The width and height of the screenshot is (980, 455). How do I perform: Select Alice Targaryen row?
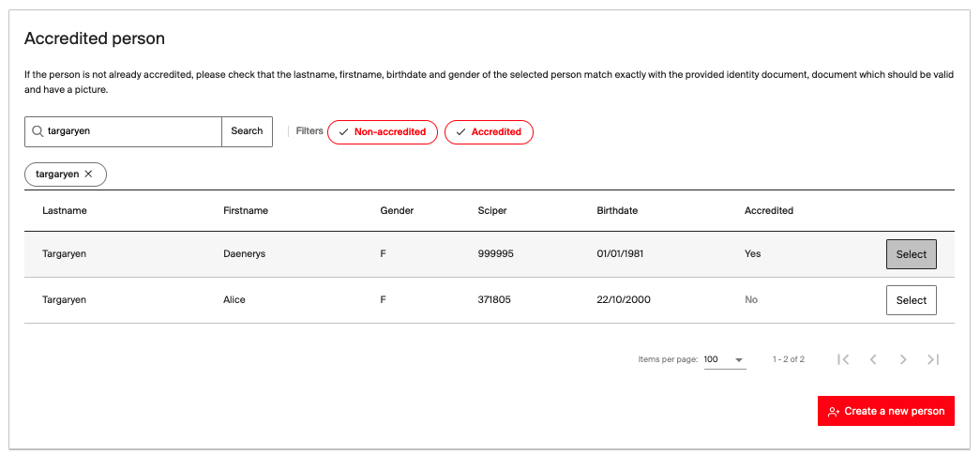point(911,300)
